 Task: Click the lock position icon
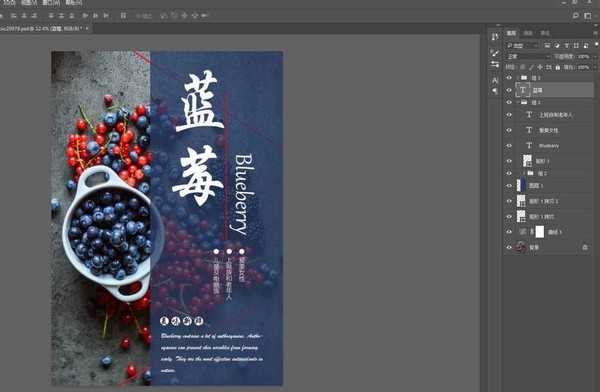540,67
